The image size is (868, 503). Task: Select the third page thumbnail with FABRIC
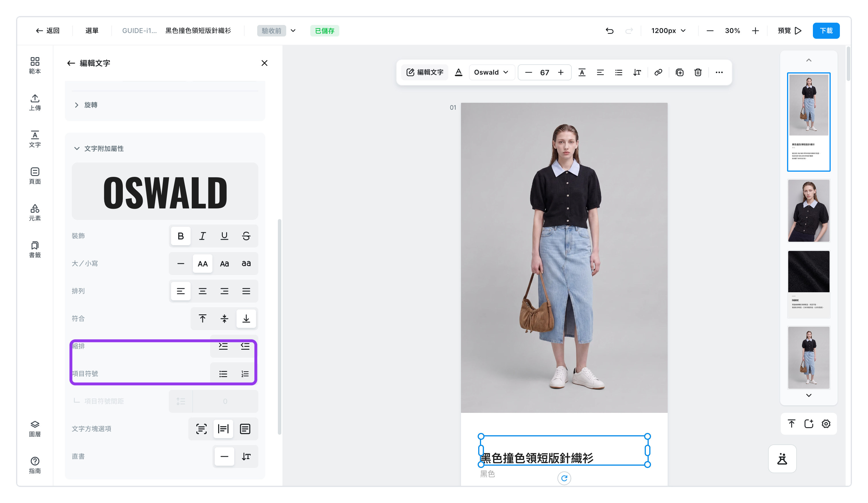pyautogui.click(x=808, y=284)
